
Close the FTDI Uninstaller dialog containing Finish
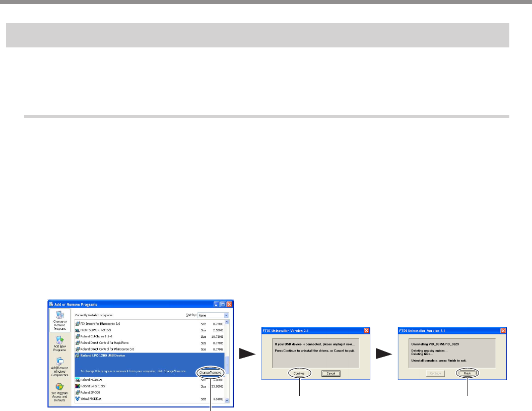503,330
